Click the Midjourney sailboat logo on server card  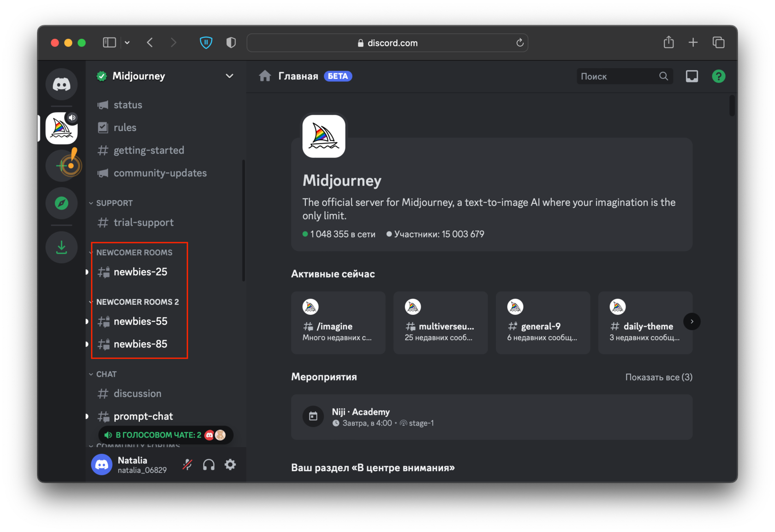tap(324, 136)
